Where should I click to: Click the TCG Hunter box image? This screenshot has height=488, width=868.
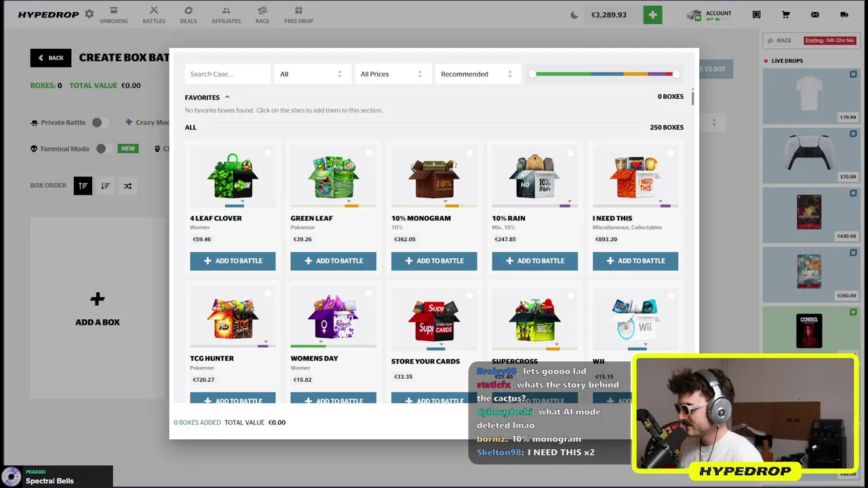pyautogui.click(x=233, y=318)
